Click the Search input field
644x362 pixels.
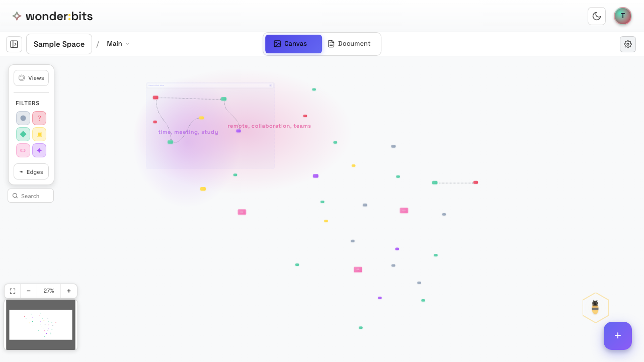coord(35,196)
